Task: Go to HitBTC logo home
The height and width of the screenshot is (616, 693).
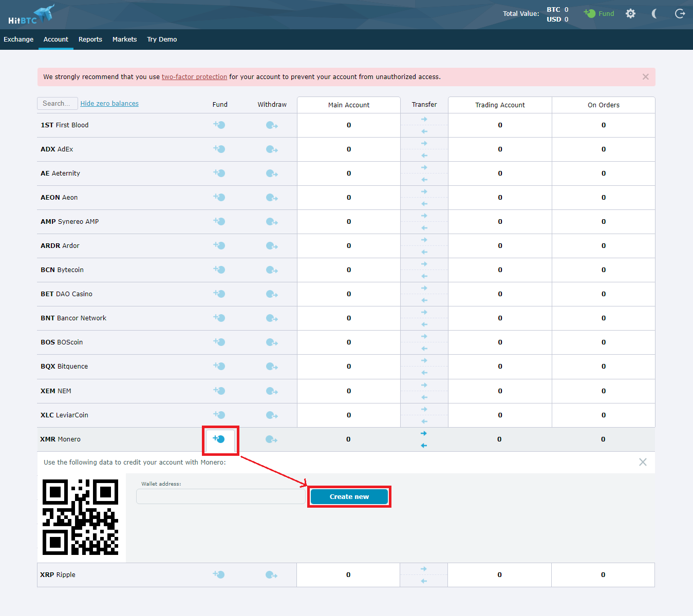Action: 31,14
